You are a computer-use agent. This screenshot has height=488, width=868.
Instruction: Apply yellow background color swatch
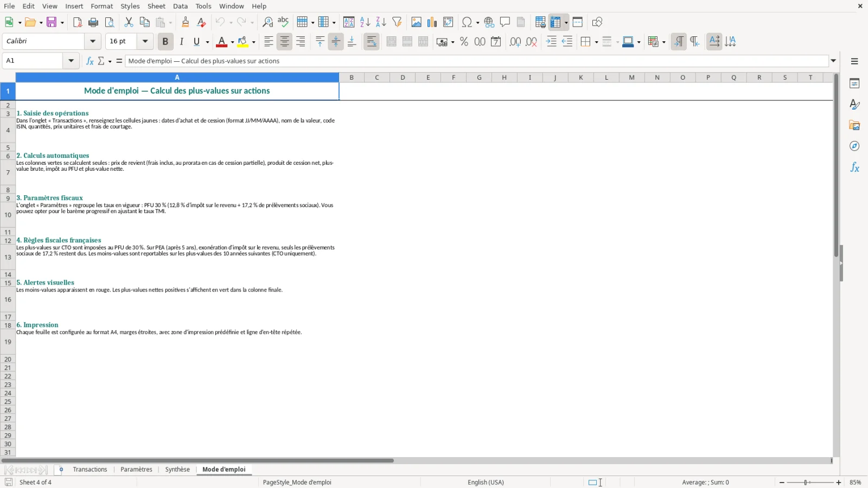click(x=242, y=42)
